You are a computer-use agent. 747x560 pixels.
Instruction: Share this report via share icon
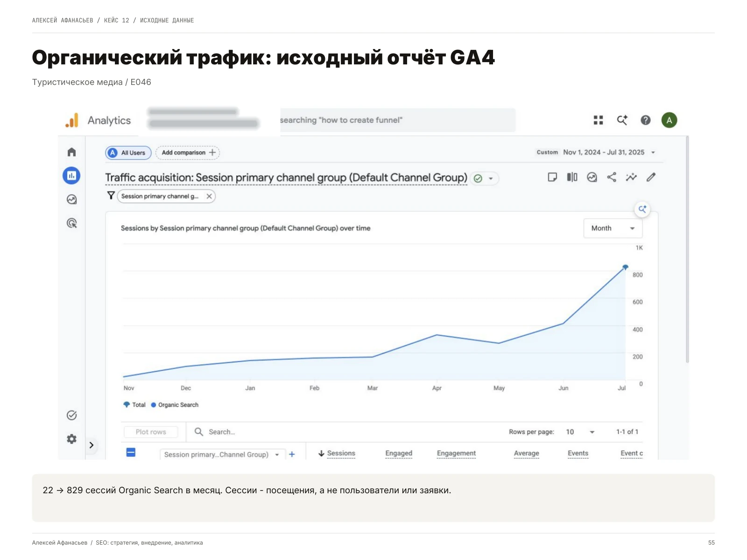coord(612,177)
